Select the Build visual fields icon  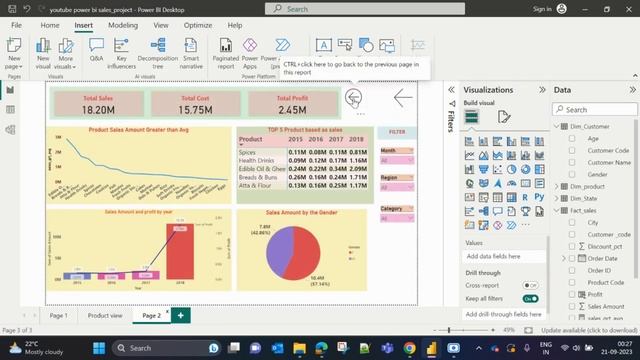pyautogui.click(x=471, y=117)
